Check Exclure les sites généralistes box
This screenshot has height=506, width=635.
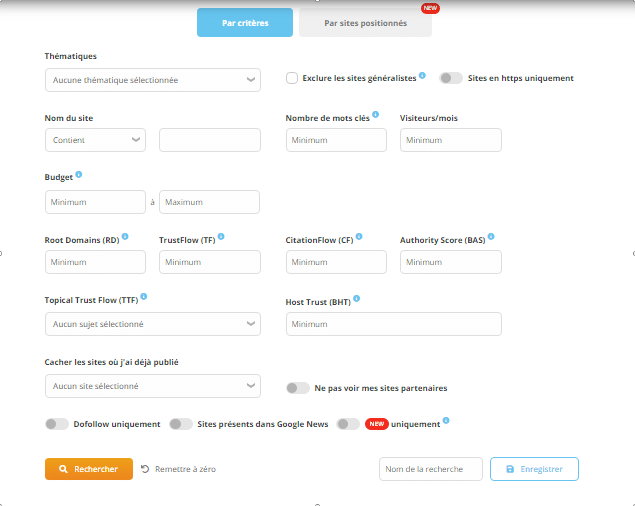292,78
